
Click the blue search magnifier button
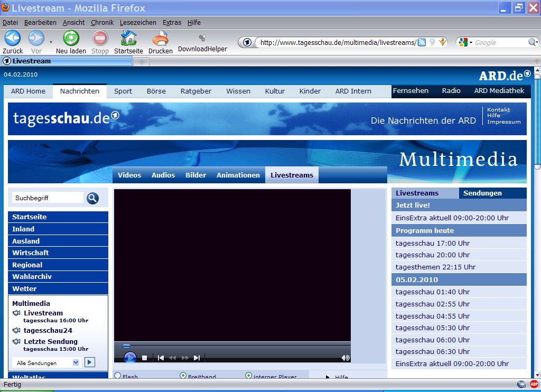pyautogui.click(x=92, y=198)
